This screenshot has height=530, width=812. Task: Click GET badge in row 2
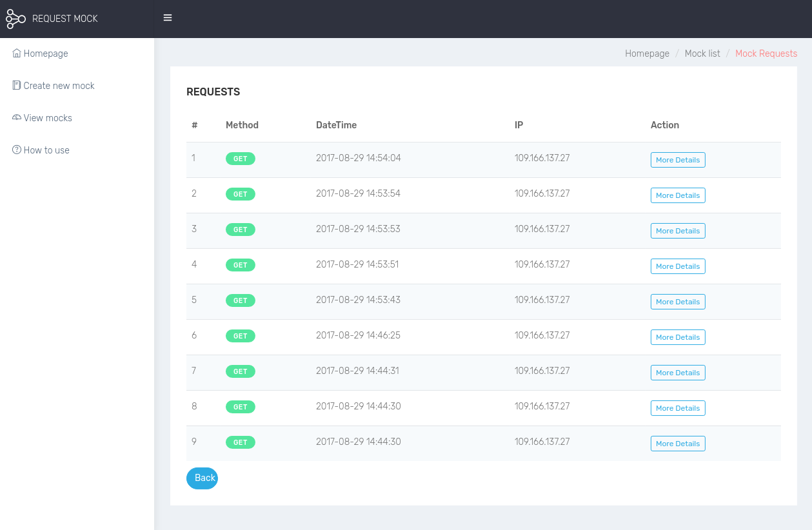241,194
